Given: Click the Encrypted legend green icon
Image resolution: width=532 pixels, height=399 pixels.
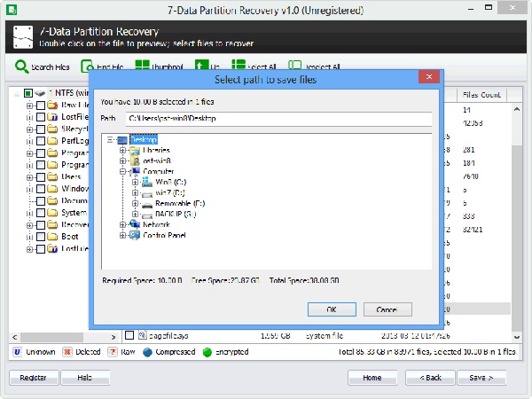Looking at the screenshot, I should pos(207,352).
